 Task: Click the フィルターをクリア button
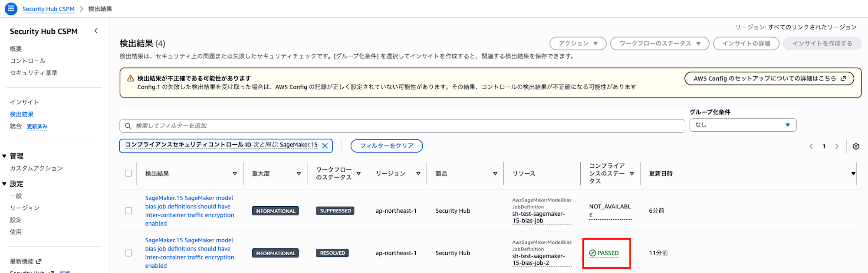[x=387, y=146]
